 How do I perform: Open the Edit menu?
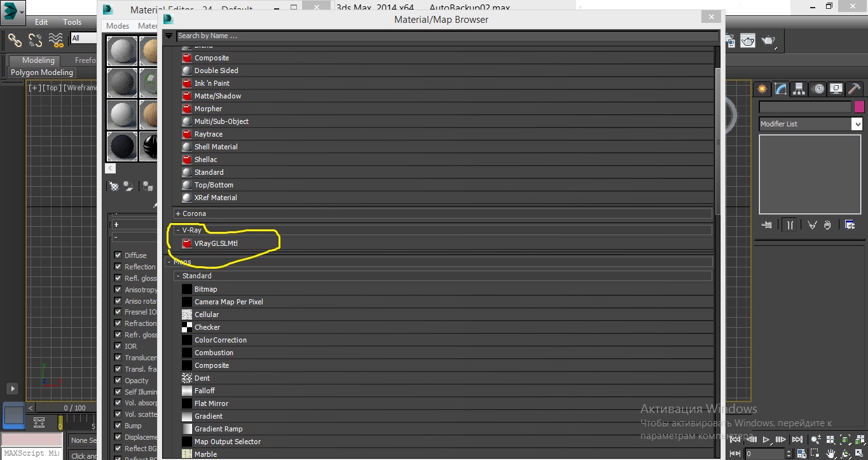pyautogui.click(x=41, y=22)
